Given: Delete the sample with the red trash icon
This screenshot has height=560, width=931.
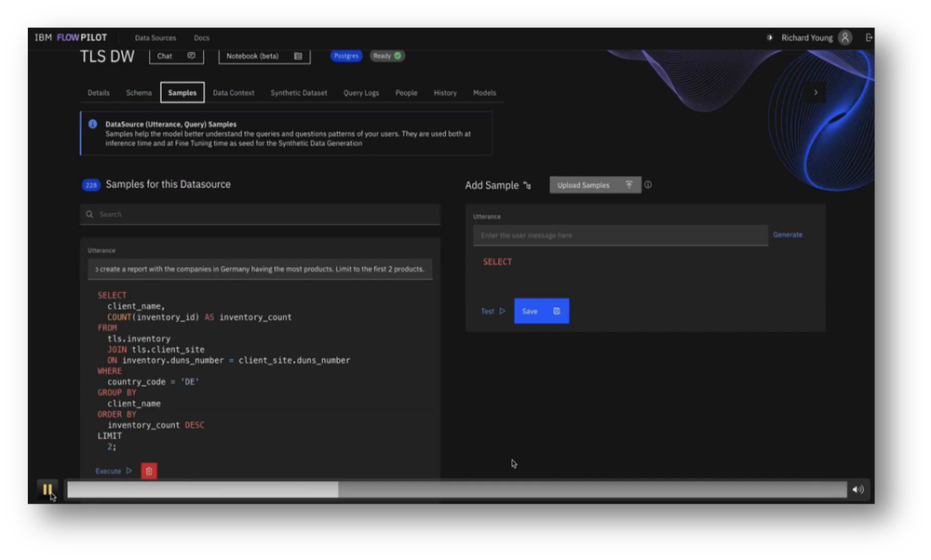Looking at the screenshot, I should pos(149,471).
